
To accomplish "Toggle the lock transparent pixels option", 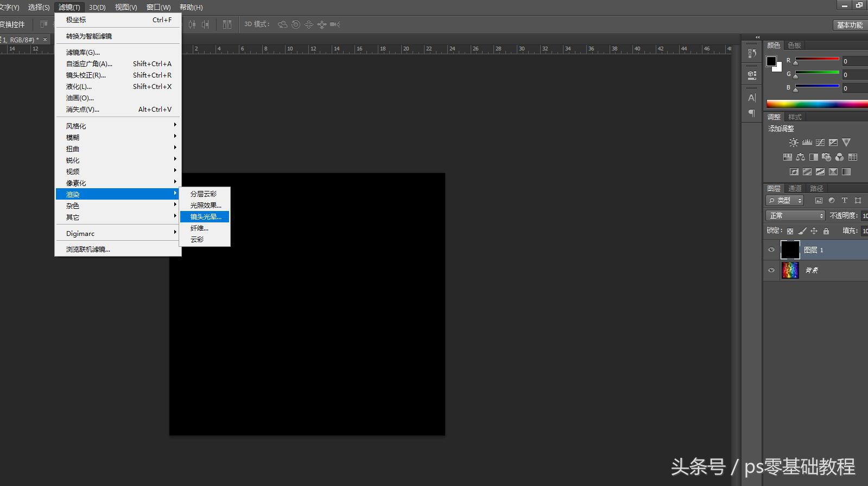I will 790,231.
